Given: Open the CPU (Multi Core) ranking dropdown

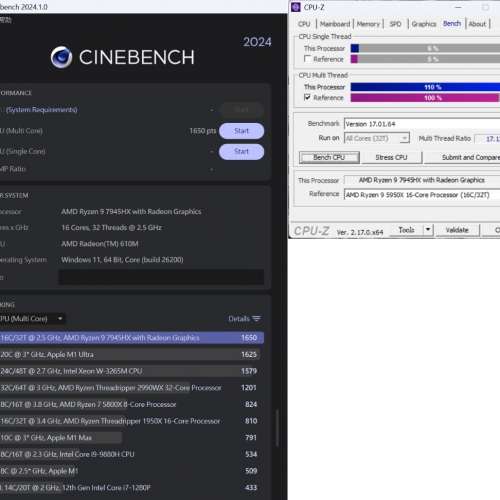Looking at the screenshot, I should (32, 319).
